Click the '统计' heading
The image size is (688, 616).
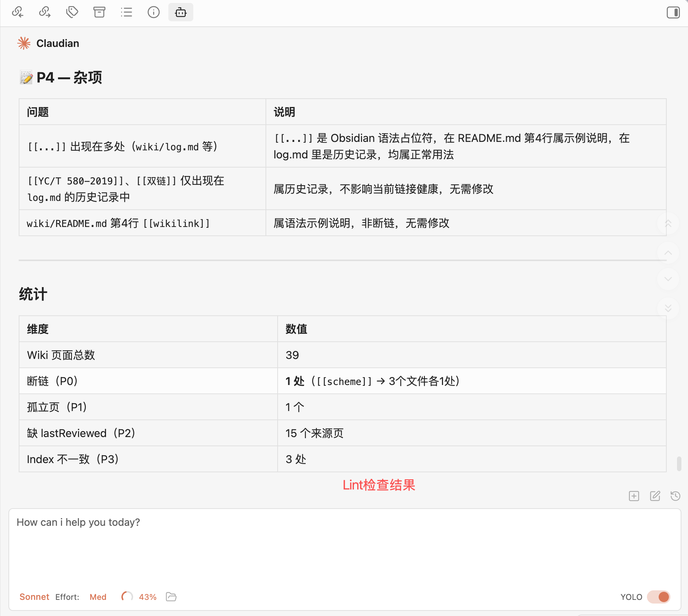tap(33, 294)
